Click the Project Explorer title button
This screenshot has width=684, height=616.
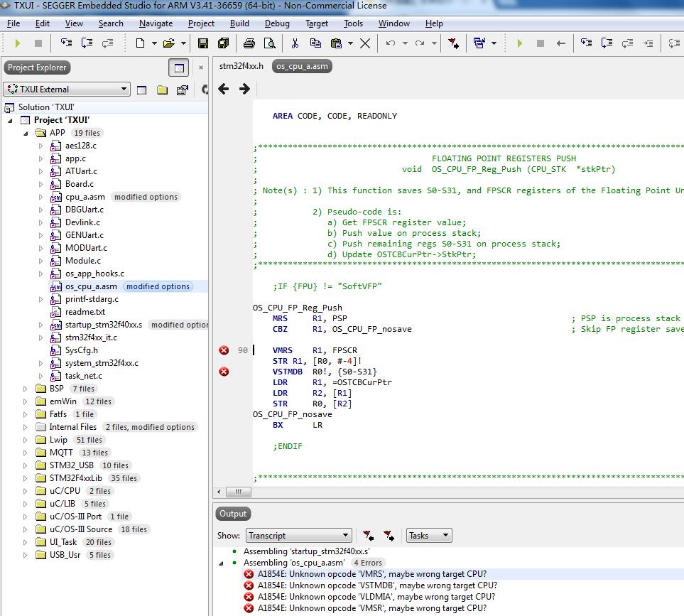pos(37,67)
